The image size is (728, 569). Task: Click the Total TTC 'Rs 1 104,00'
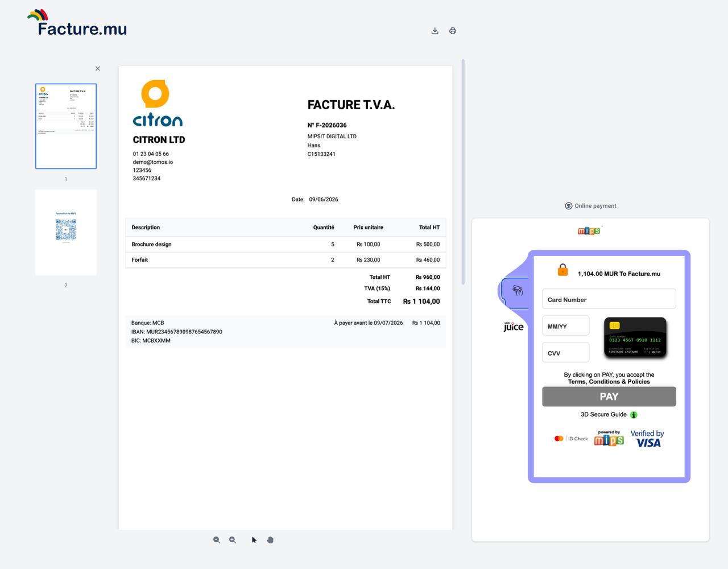click(x=421, y=302)
